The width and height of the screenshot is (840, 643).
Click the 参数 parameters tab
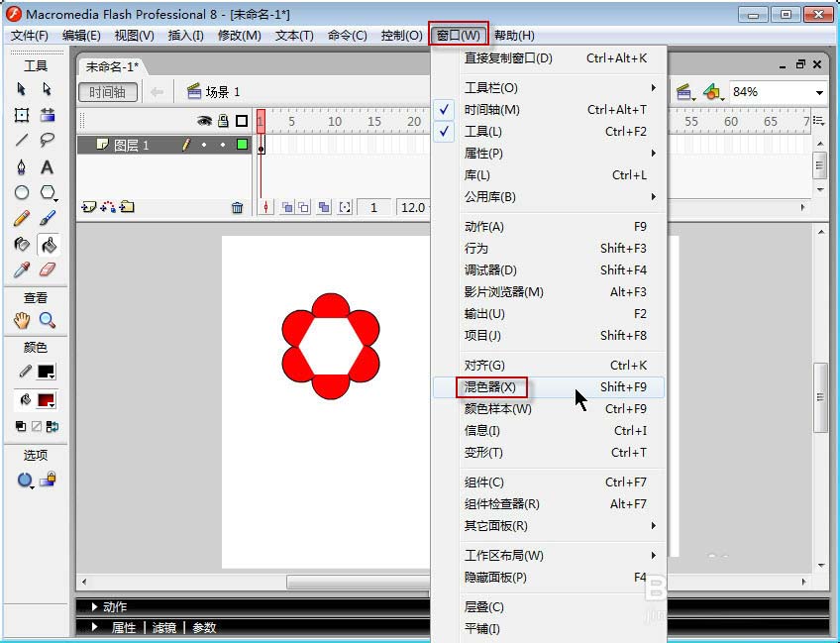tap(204, 627)
